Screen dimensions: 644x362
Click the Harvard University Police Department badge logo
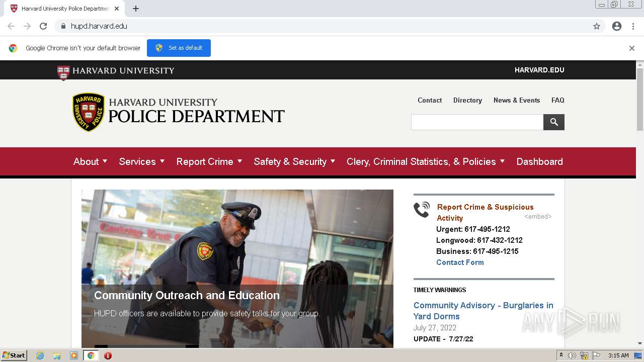pyautogui.click(x=89, y=112)
